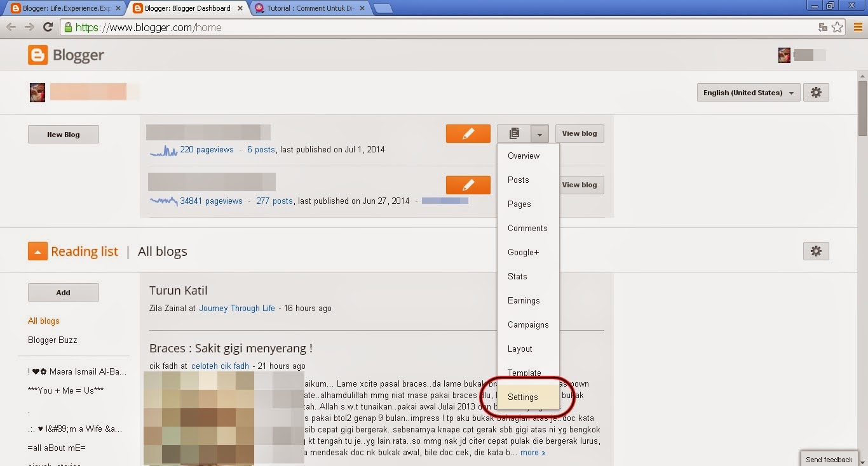Click View blog for first blog
This screenshot has width=868, height=466.
point(580,134)
